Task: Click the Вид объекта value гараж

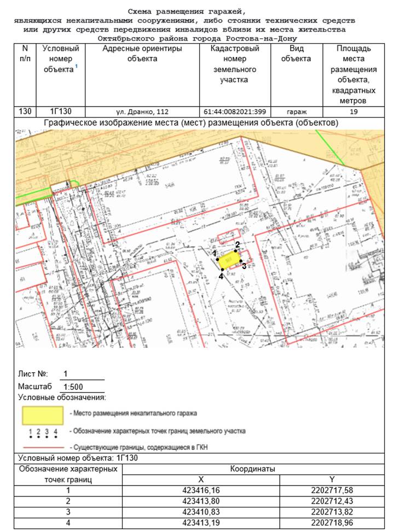Action: tap(297, 112)
